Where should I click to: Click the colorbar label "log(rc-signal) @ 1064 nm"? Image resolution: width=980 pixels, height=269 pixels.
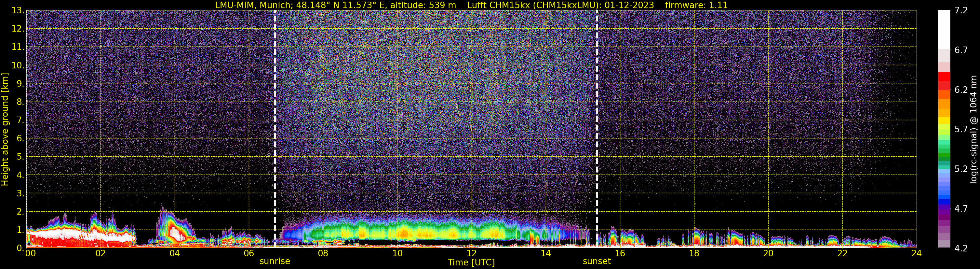click(x=973, y=129)
